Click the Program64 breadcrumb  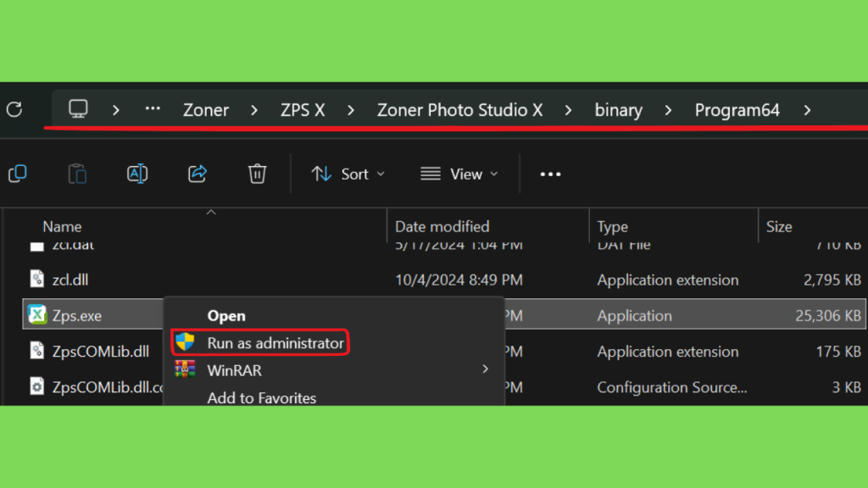click(x=737, y=110)
